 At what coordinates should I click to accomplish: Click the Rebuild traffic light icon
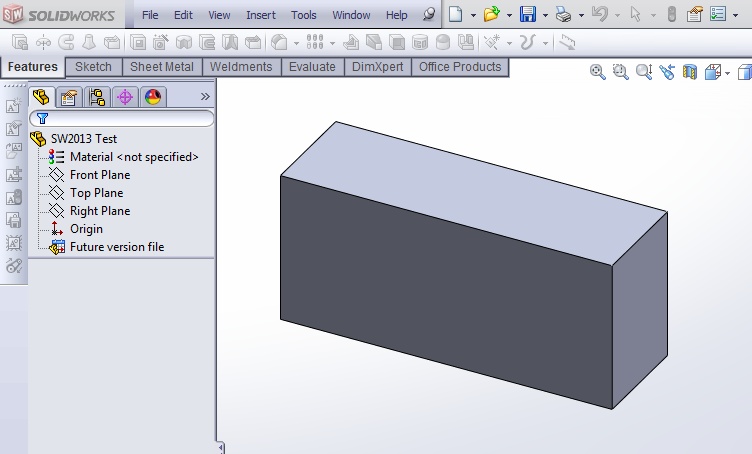click(672, 14)
